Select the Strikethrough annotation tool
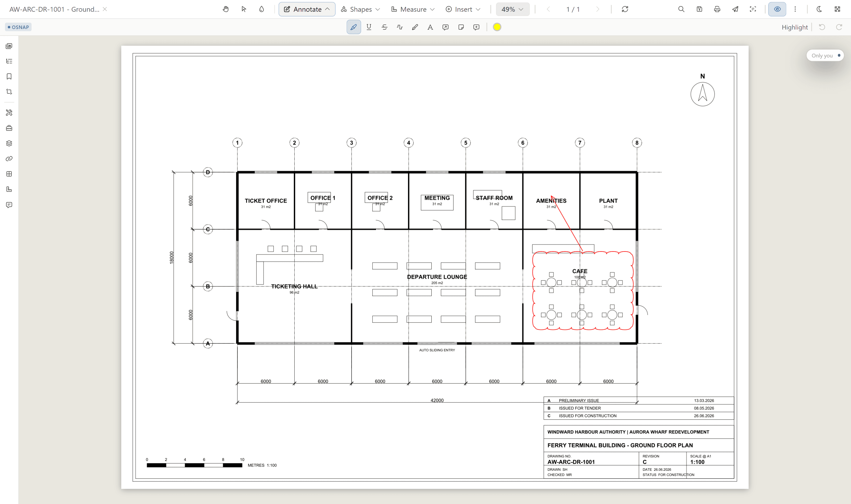This screenshot has width=851, height=504. (x=384, y=27)
